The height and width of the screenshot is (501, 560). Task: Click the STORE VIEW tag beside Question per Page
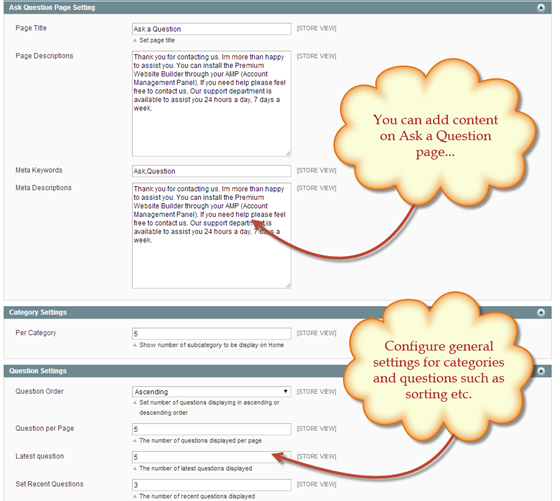point(316,429)
